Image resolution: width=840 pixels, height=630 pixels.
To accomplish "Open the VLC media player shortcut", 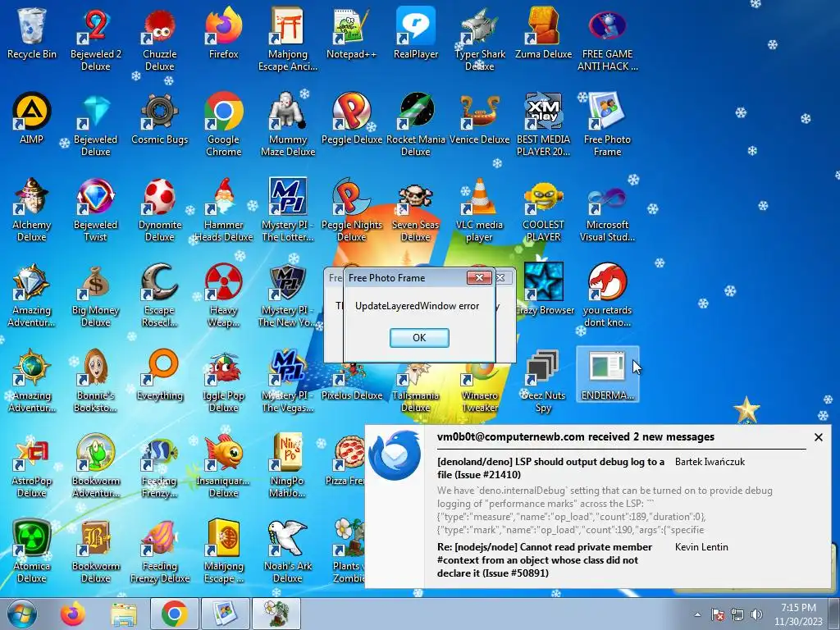I will [x=479, y=211].
